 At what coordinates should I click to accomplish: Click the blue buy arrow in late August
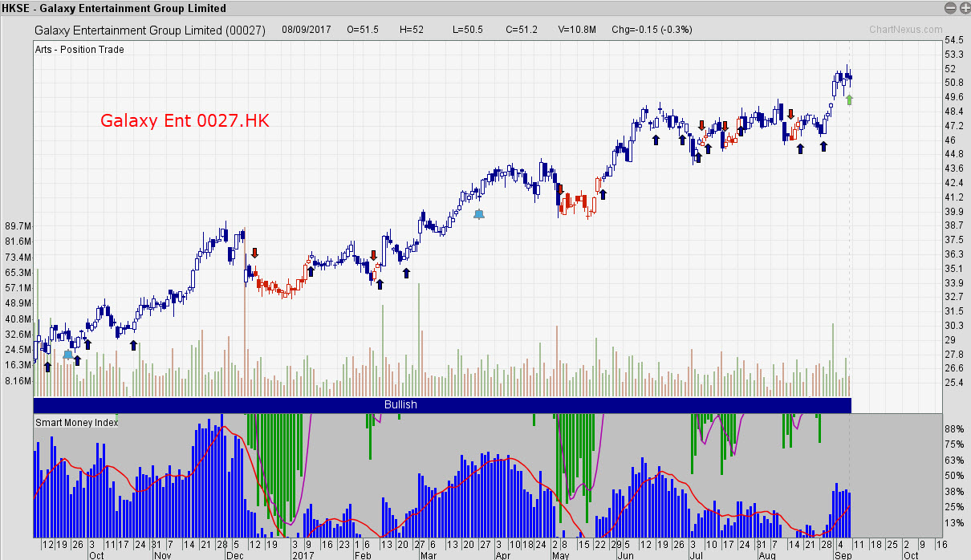click(823, 146)
